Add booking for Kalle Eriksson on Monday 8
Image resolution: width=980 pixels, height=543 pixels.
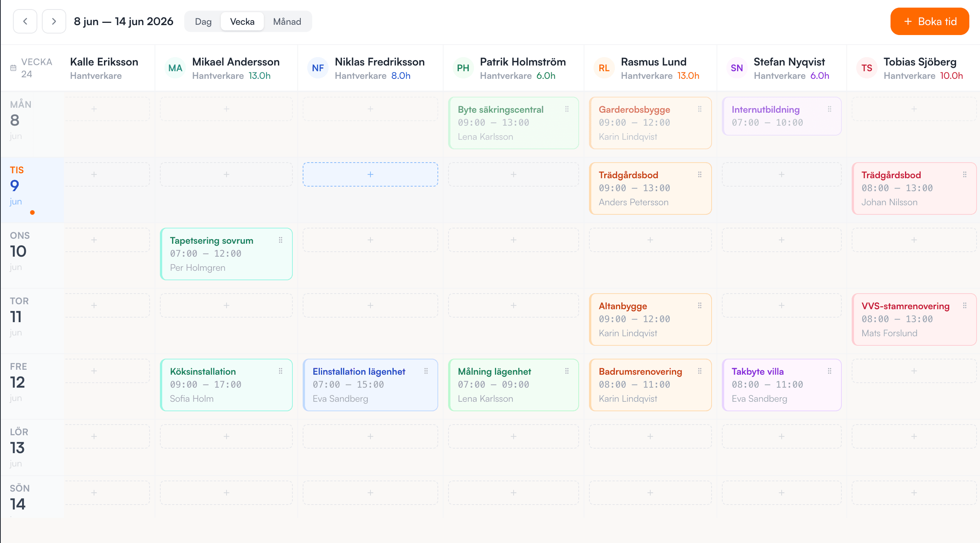[x=107, y=109]
